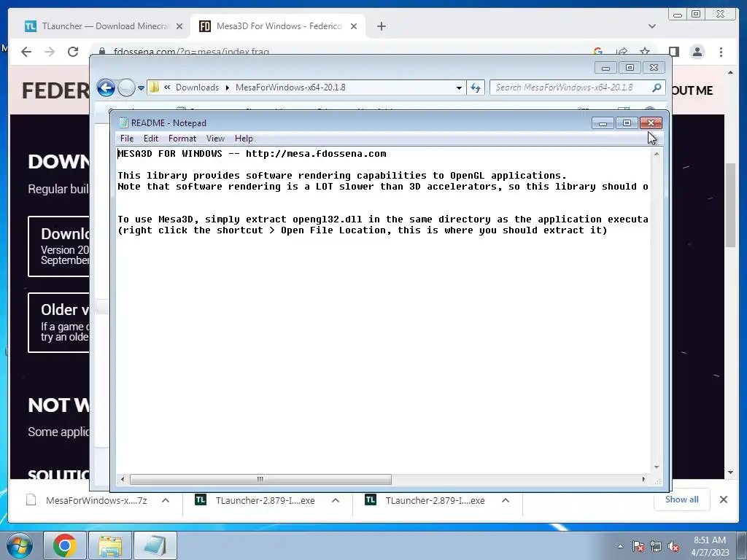Click Chrome's page vertical scrollbar thumb
Image resolution: width=747 pixels, height=560 pixels.
[x=731, y=205]
